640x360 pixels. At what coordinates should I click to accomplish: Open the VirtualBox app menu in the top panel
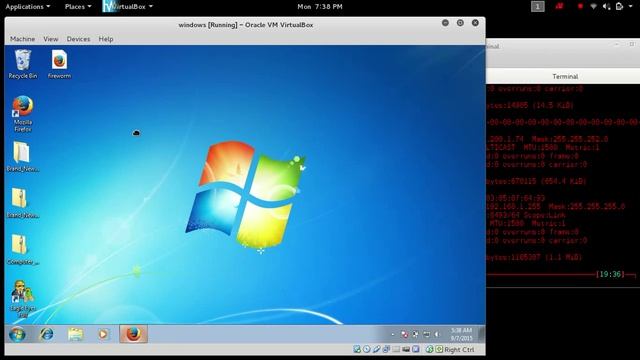pyautogui.click(x=128, y=7)
